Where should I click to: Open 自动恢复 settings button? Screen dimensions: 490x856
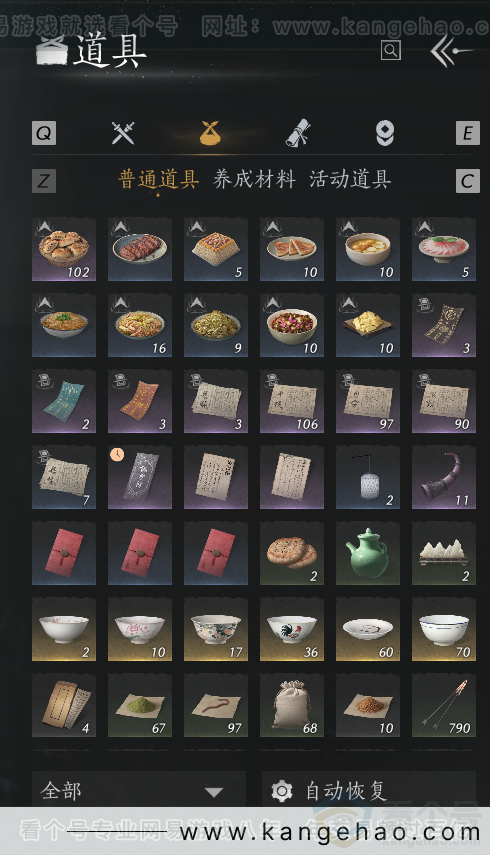click(368, 789)
